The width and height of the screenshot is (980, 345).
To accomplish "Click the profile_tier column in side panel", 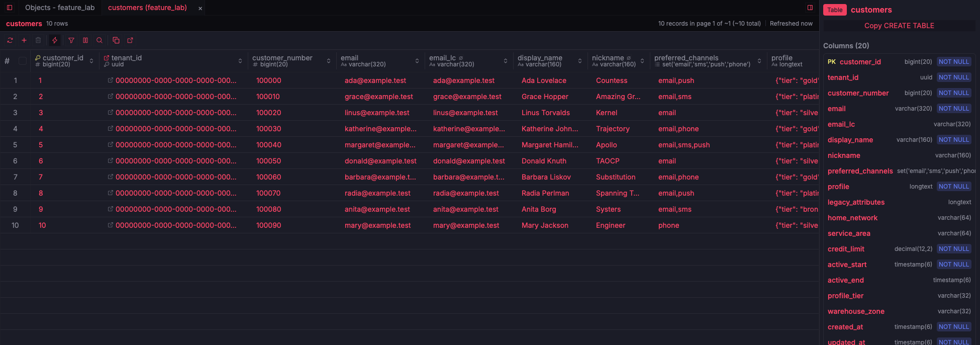I will pos(899,296).
